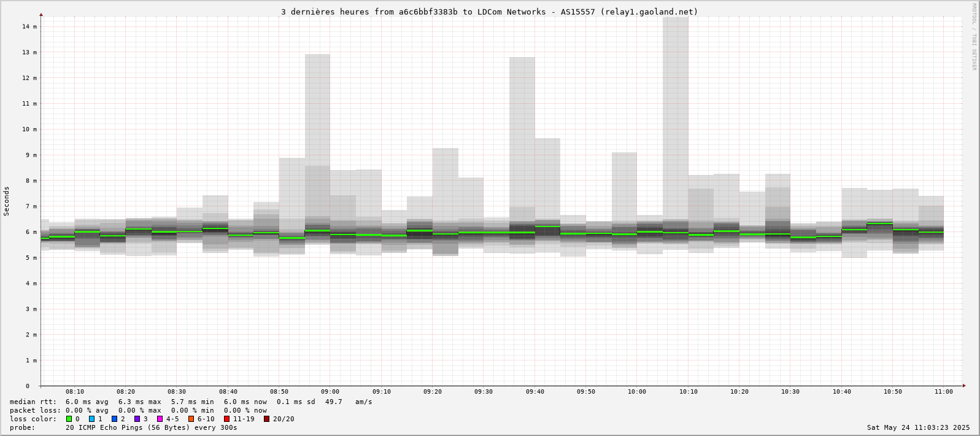Screen dimensions: 980x436
Task: Click the '5.7 ms min' value
Action: click(x=193, y=402)
